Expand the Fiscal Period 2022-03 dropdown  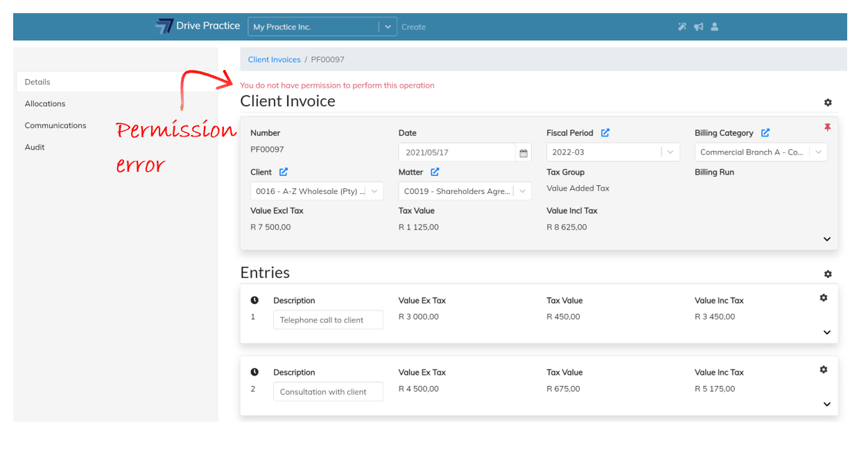(670, 152)
